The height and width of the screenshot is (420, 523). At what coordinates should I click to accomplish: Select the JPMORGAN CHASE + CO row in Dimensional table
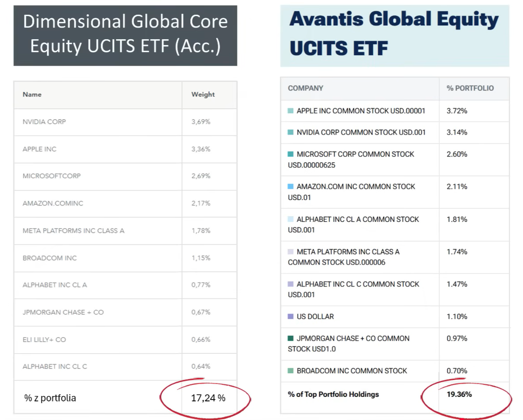(126, 313)
